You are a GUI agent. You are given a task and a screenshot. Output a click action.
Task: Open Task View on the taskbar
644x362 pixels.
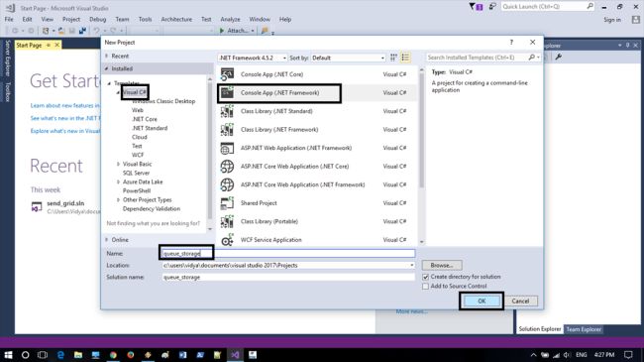coord(43,355)
